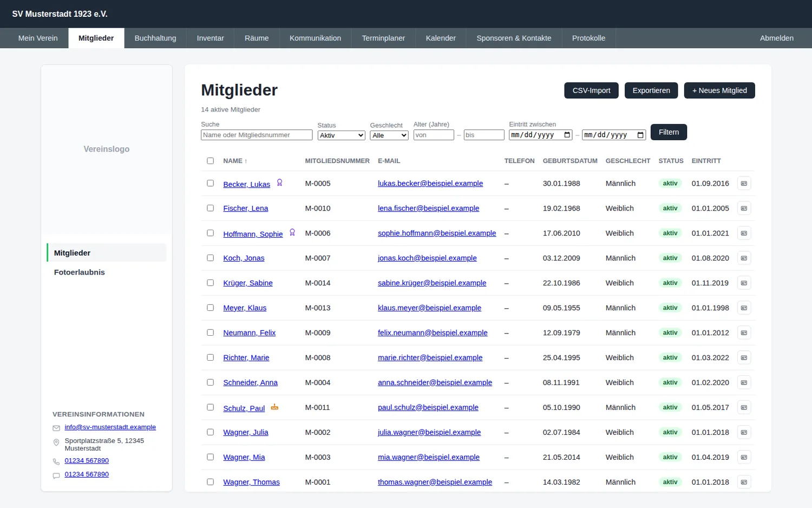Check the row checkbox for Meyer, Klaus

click(211, 308)
